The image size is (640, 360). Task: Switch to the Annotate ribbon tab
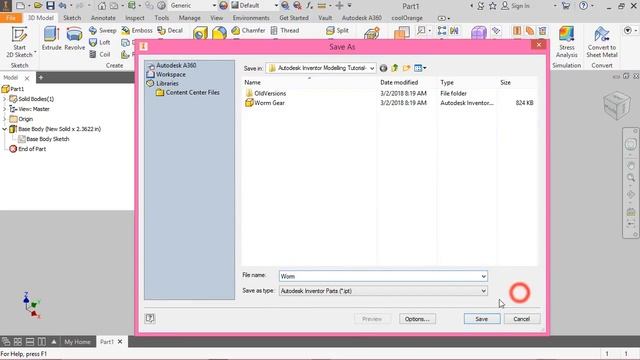[103, 18]
